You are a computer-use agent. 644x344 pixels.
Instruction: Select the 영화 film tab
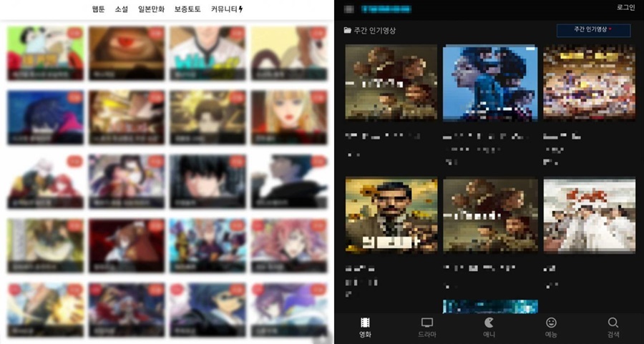coord(365,328)
